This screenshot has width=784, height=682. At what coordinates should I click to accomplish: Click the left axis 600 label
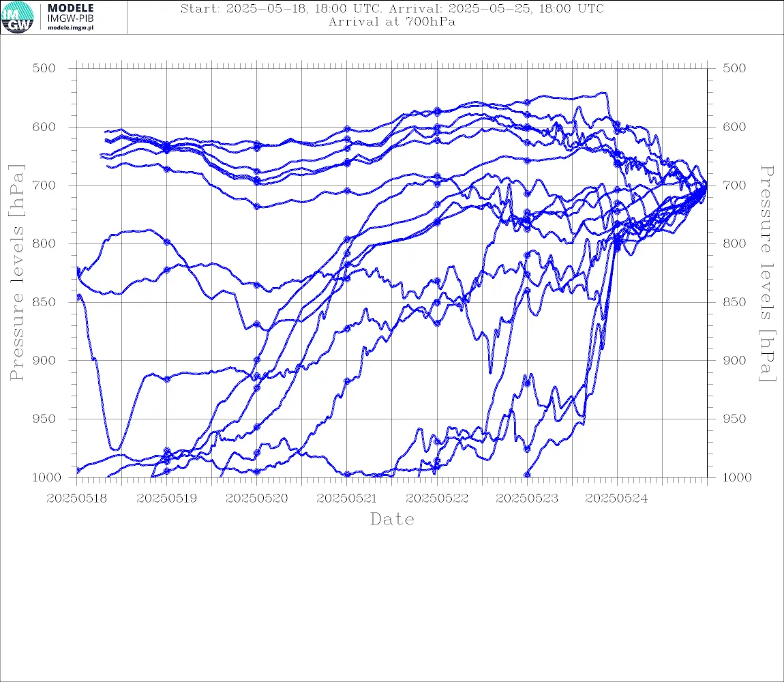coord(44,127)
